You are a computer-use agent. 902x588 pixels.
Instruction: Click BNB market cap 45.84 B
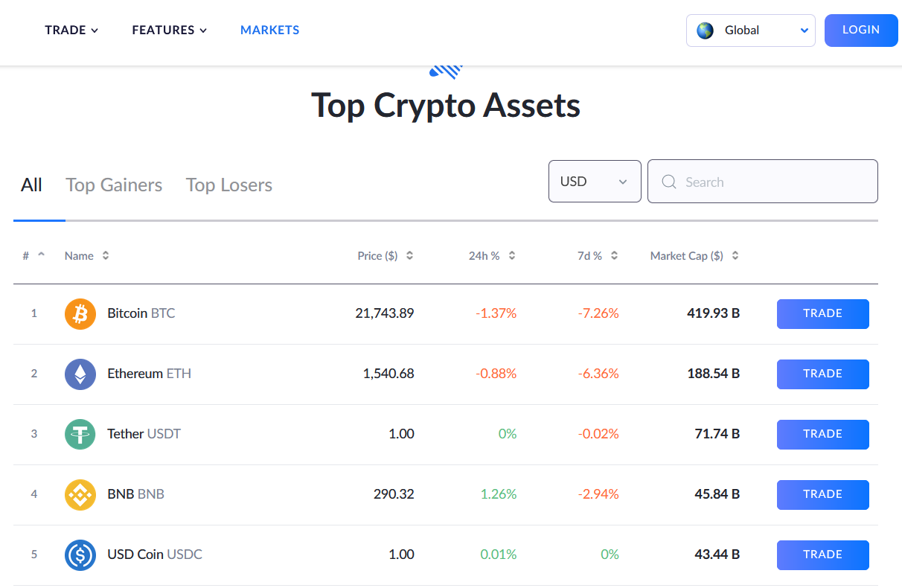(x=717, y=494)
